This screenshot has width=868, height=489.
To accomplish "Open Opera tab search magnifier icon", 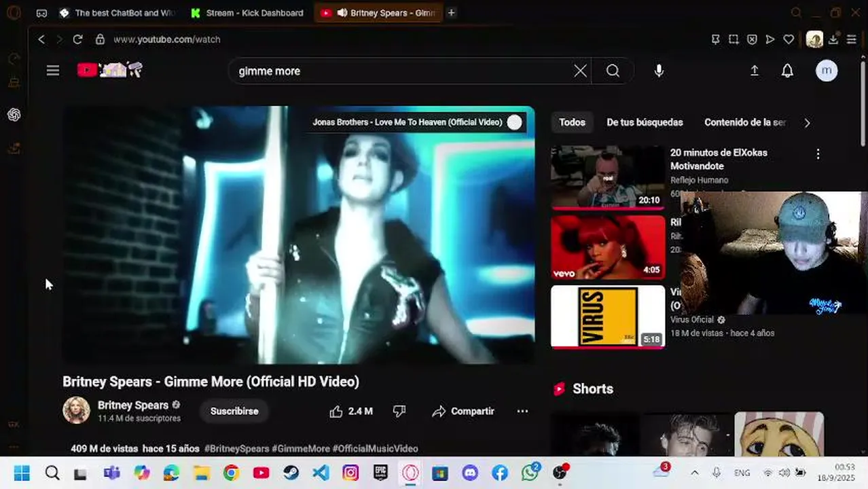I will tap(797, 12).
